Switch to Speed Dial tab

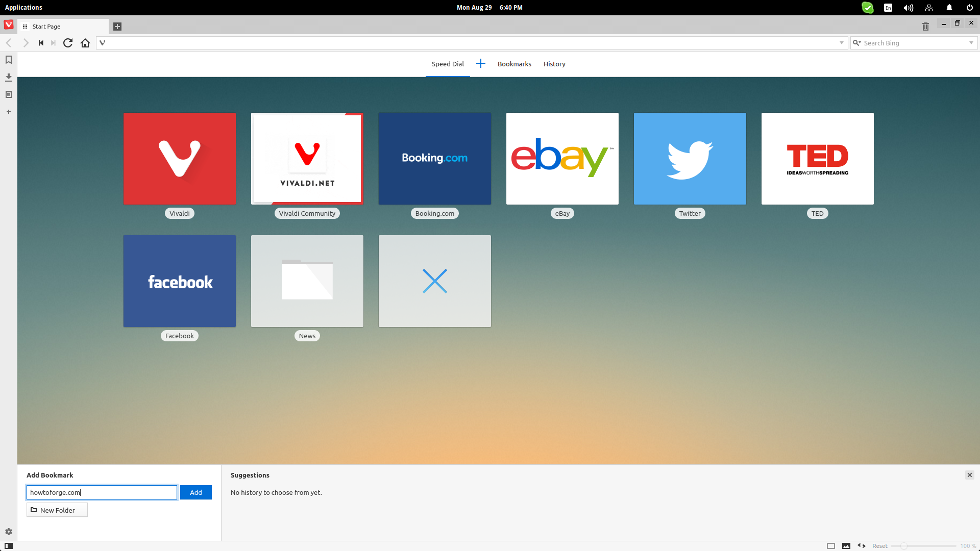coord(448,64)
